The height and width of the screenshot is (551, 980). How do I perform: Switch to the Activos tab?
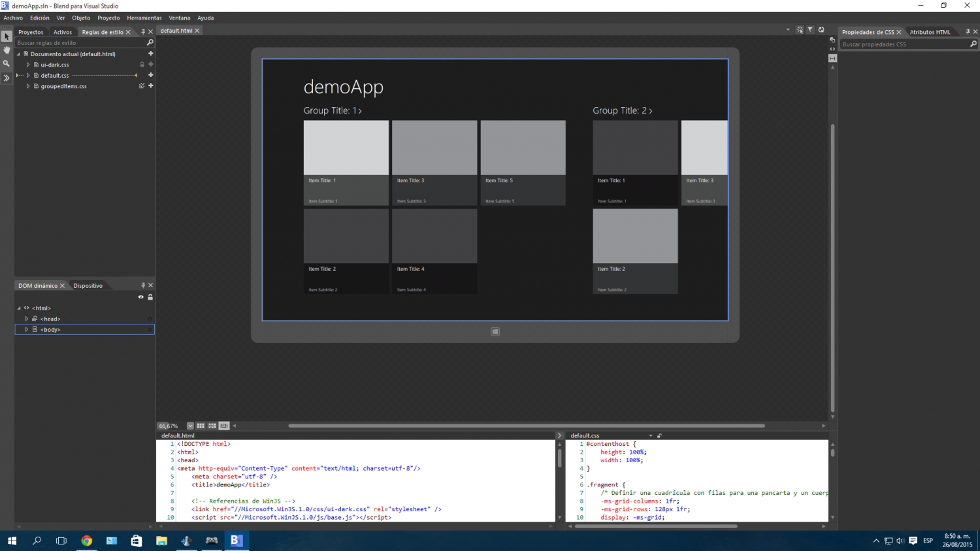tap(63, 32)
